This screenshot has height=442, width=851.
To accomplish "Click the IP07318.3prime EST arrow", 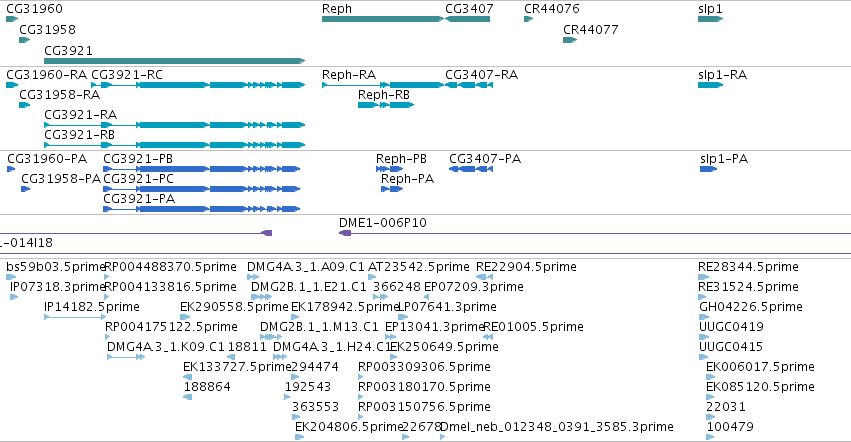I will pyautogui.click(x=14, y=297).
